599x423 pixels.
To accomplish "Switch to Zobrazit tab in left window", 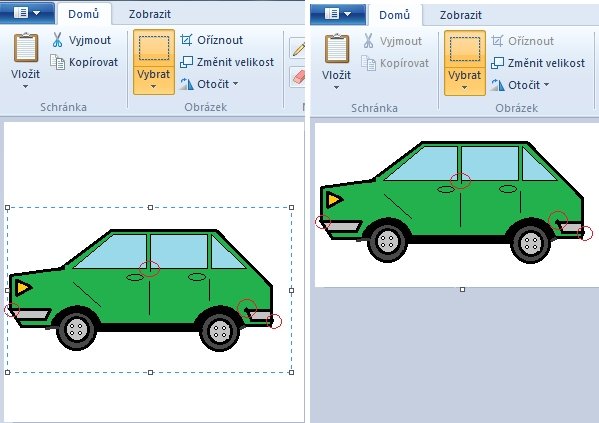I will [150, 14].
